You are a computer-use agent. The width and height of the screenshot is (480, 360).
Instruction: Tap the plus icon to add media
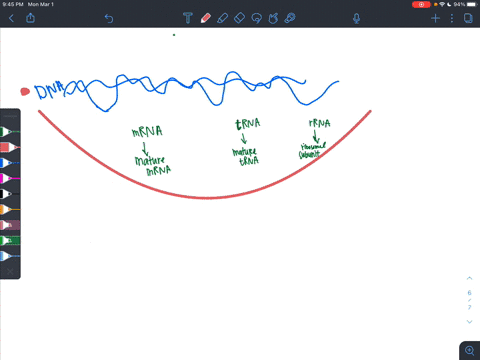(435, 18)
